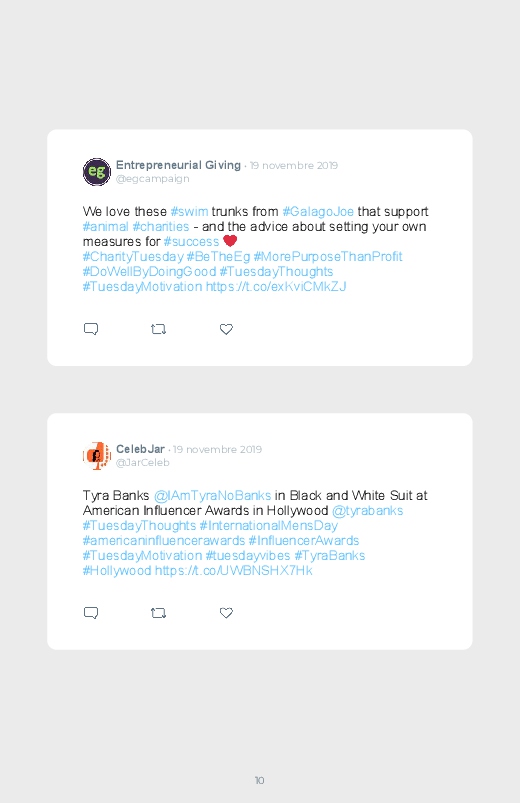The image size is (520, 803).
Task: Follow the t.co/UWBNSHX7Hk link
Action: point(234,570)
